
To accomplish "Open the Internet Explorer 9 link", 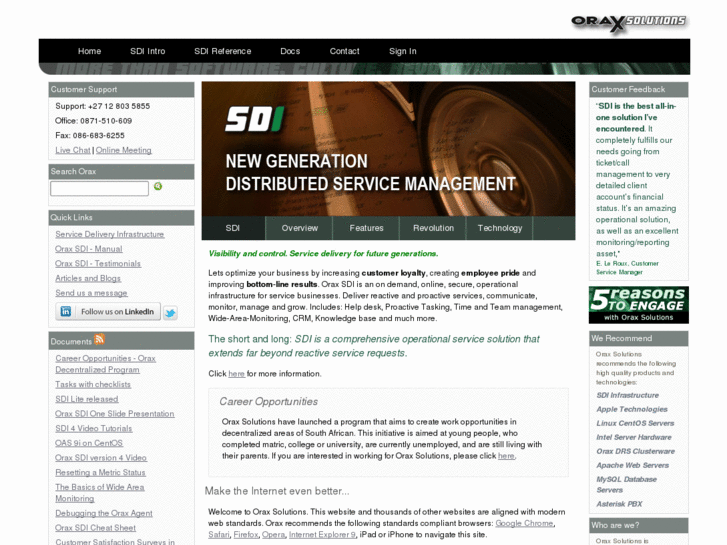I will point(322,535).
